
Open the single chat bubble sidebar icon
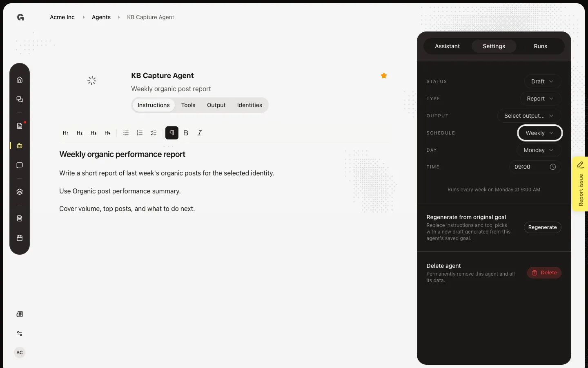point(20,165)
